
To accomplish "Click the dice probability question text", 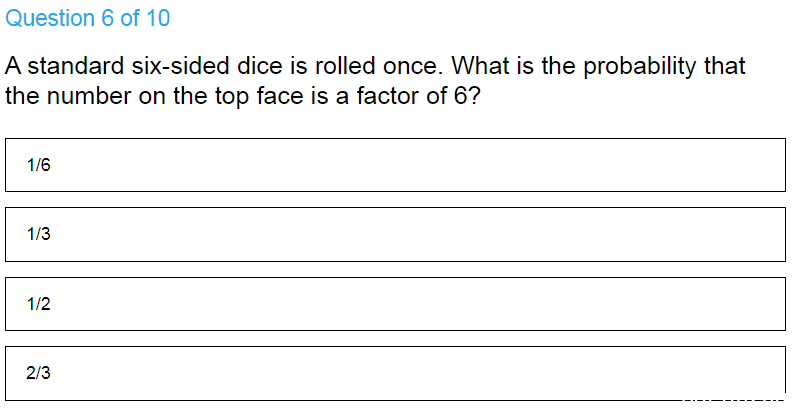I will pyautogui.click(x=375, y=81).
